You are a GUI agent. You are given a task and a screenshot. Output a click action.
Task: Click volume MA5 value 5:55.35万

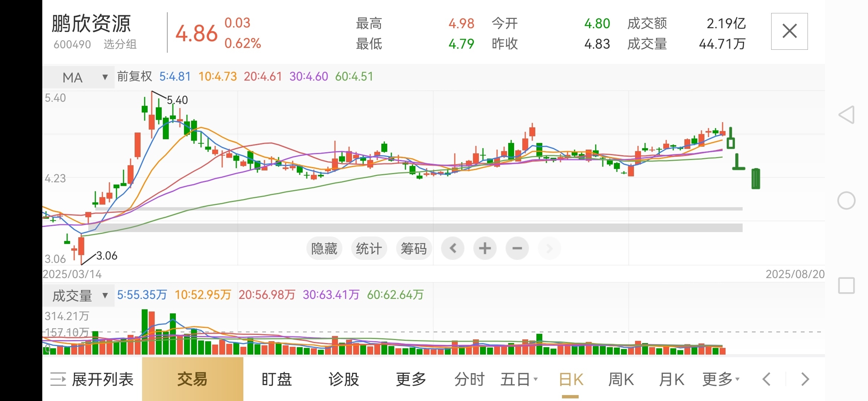[x=142, y=295]
